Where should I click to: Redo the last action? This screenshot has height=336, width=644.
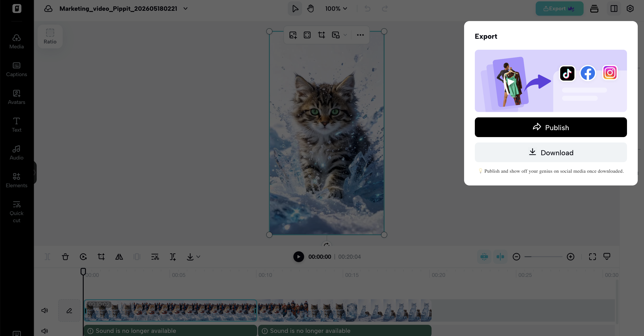point(385,9)
